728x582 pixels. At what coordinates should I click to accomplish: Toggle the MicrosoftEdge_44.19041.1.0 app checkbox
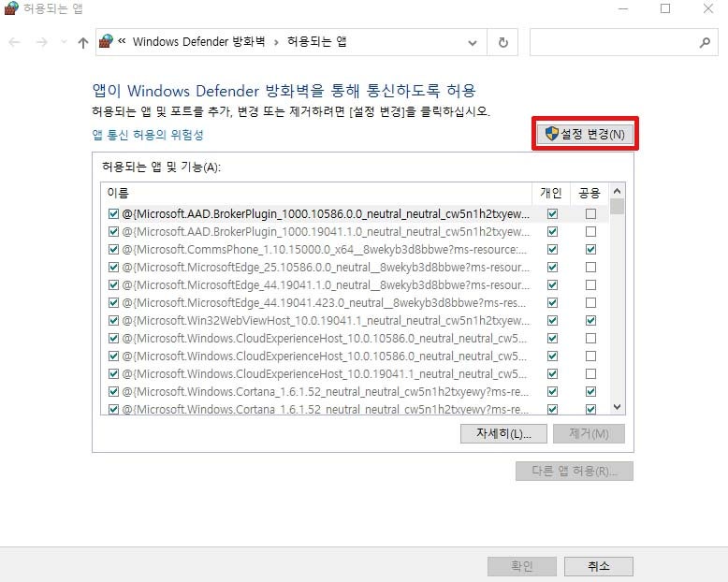point(113,285)
